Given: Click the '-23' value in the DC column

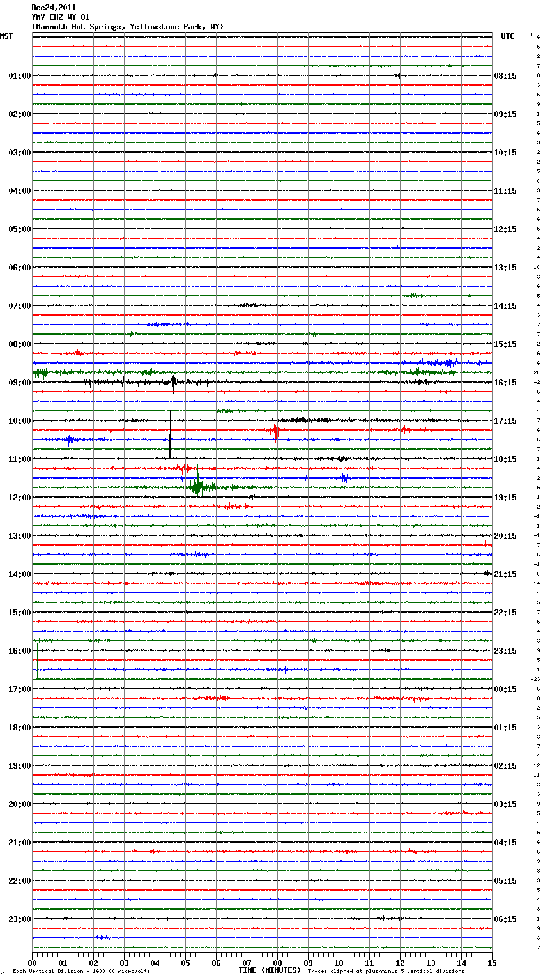Looking at the screenshot, I should click(x=536, y=680).
